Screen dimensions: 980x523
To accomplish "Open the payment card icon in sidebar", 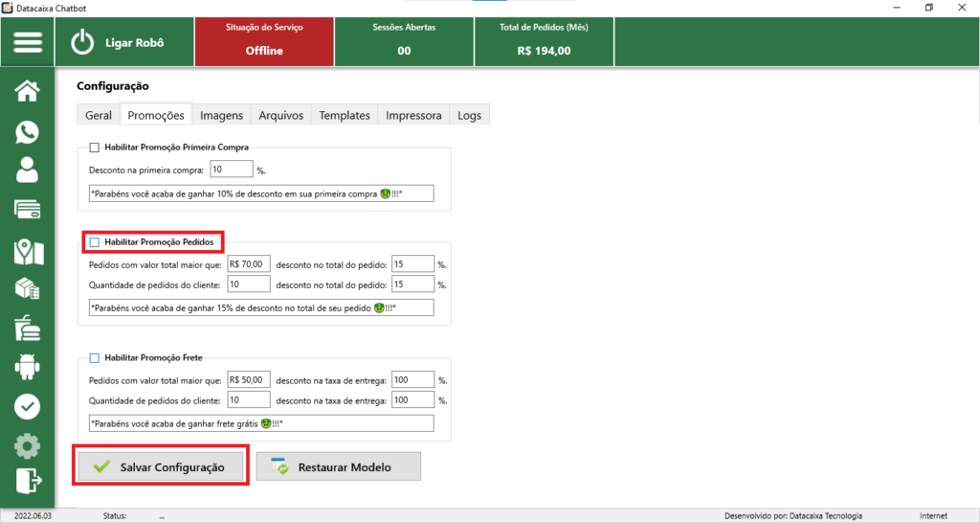I will click(28, 210).
